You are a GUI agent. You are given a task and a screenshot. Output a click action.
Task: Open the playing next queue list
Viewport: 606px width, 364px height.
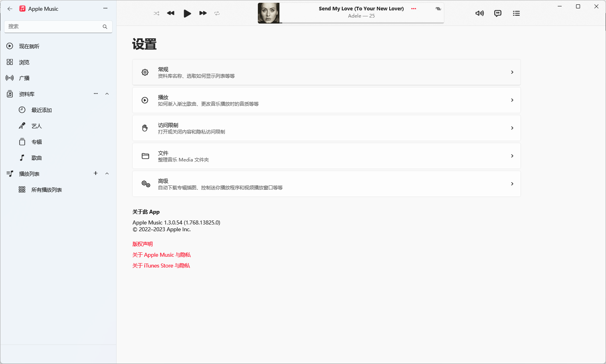coord(516,13)
